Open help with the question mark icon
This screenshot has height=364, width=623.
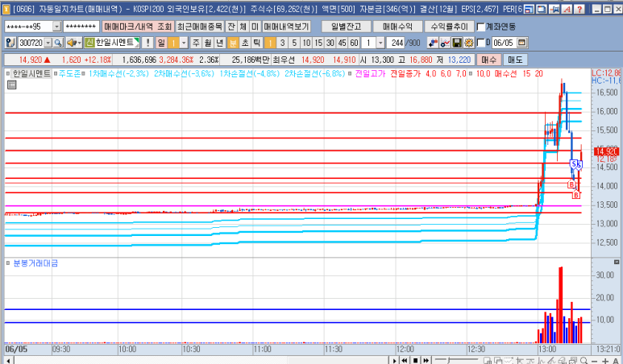point(579,9)
